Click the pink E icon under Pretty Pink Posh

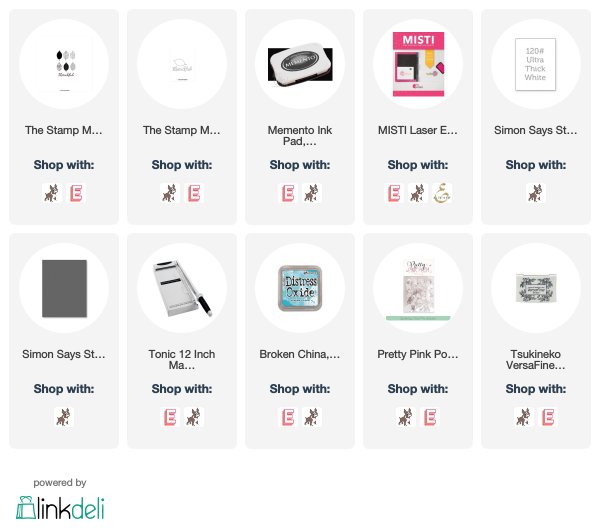click(x=430, y=417)
